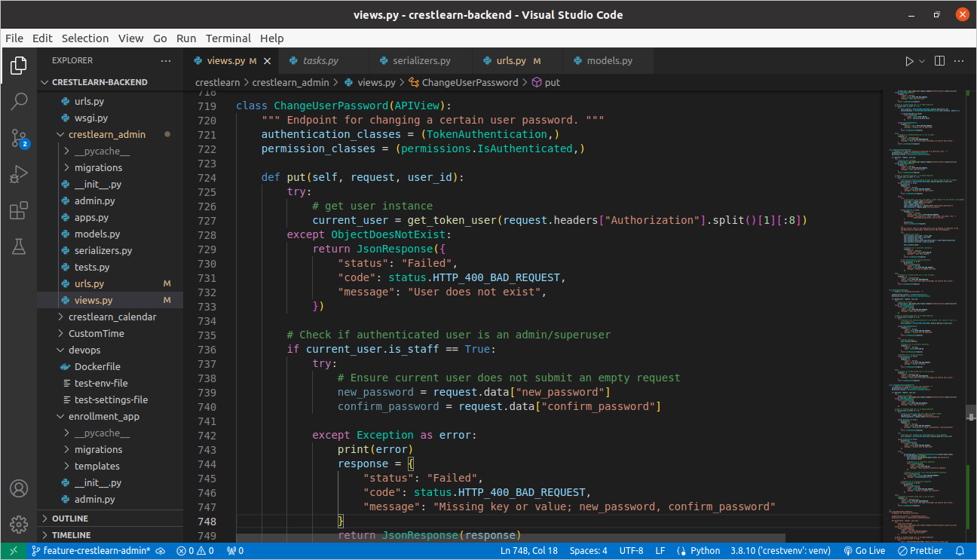This screenshot has width=977, height=560.
Task: Open the View menu
Action: click(x=130, y=38)
